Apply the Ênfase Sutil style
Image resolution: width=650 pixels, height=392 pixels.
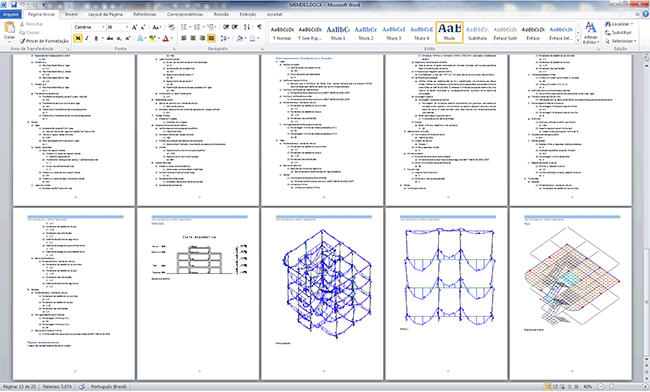tap(505, 33)
